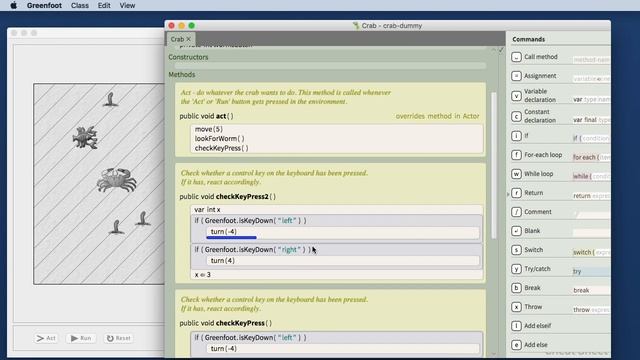The width and height of the screenshot is (640, 360).
Task: Click the Variable declaration 'v' key icon
Action: click(516, 96)
